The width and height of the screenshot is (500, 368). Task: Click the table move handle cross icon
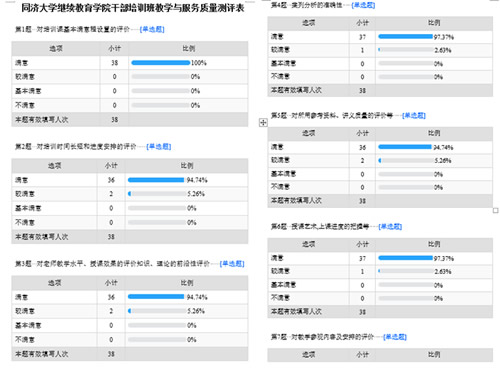click(263, 123)
